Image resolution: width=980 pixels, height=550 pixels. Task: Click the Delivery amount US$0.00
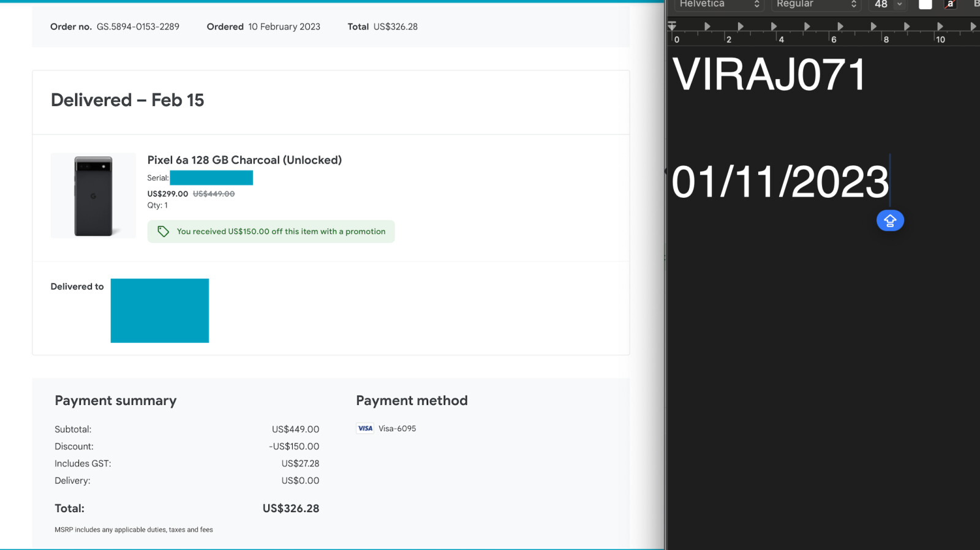(300, 481)
